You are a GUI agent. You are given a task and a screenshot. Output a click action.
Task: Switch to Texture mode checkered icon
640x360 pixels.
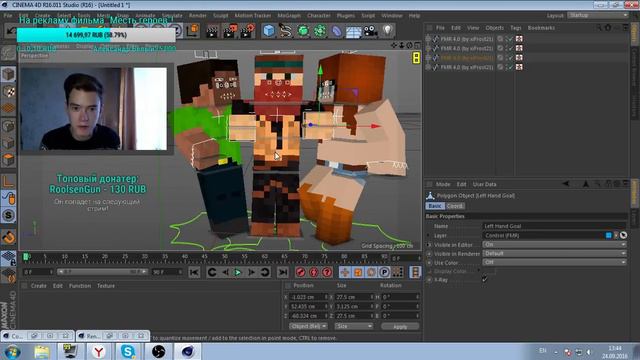point(8,91)
